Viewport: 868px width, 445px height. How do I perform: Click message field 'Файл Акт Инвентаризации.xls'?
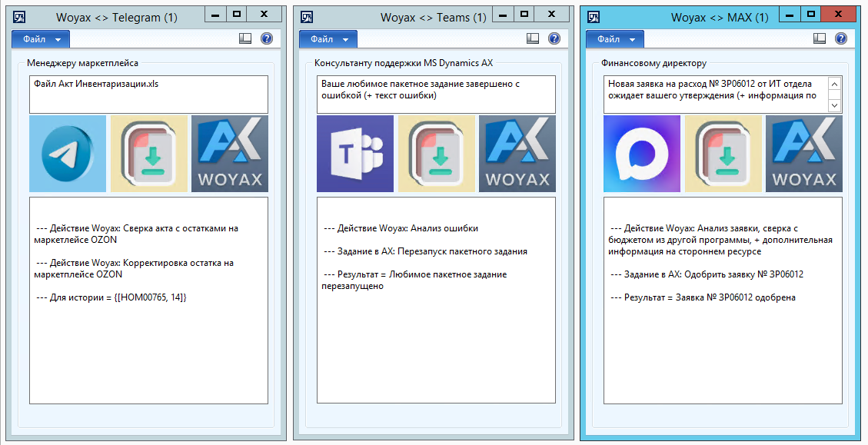tap(148, 95)
